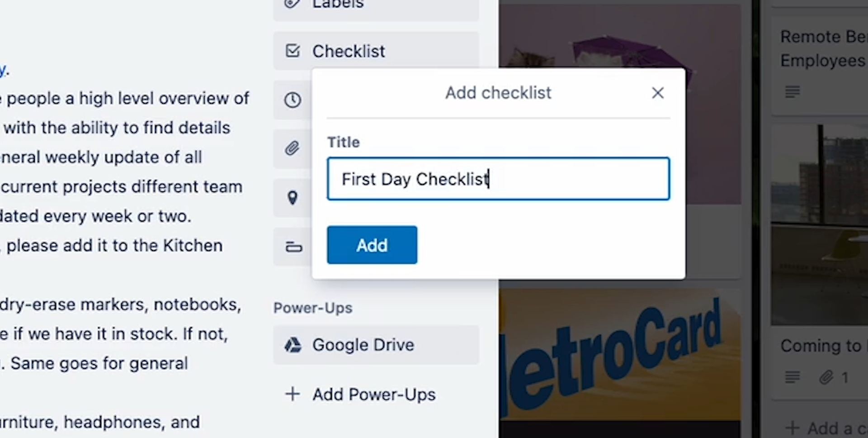Open the Checklist sidebar button
868x438 pixels.
[376, 51]
